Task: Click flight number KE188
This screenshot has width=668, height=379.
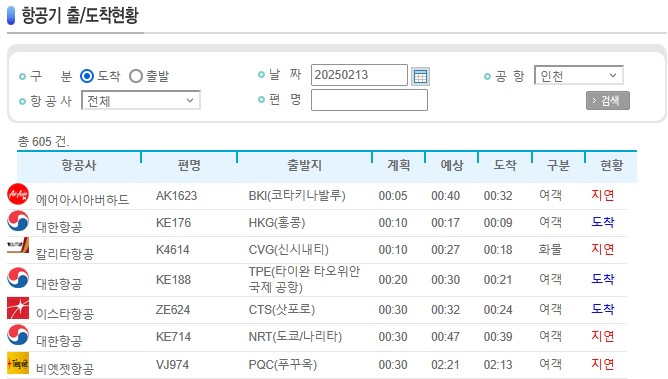Action: click(x=173, y=280)
